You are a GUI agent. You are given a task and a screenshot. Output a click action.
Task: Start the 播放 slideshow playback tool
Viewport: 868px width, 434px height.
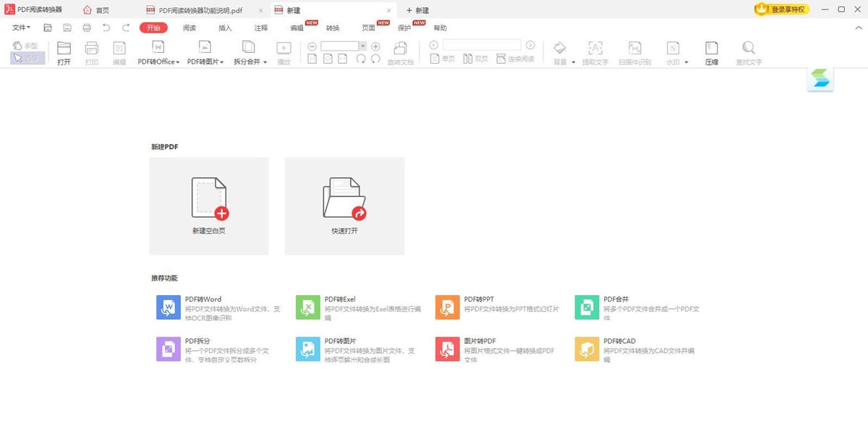(x=284, y=52)
